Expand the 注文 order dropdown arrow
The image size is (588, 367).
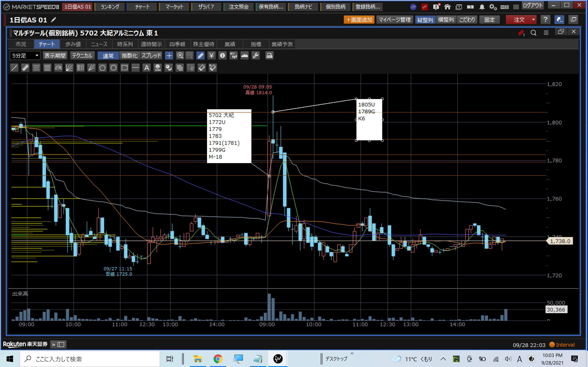[x=533, y=20]
